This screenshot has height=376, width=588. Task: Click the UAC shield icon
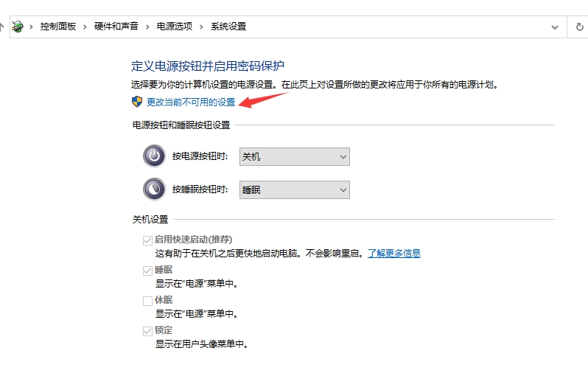coord(136,102)
